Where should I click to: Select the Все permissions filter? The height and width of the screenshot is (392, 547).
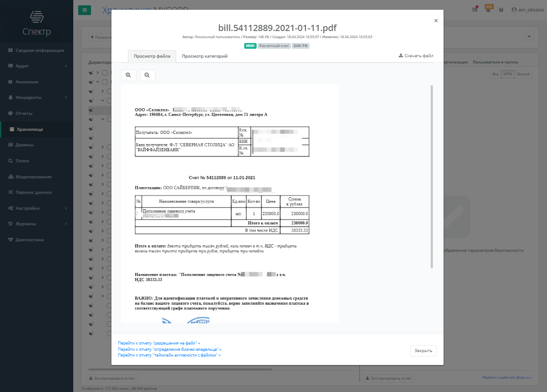(495, 74)
